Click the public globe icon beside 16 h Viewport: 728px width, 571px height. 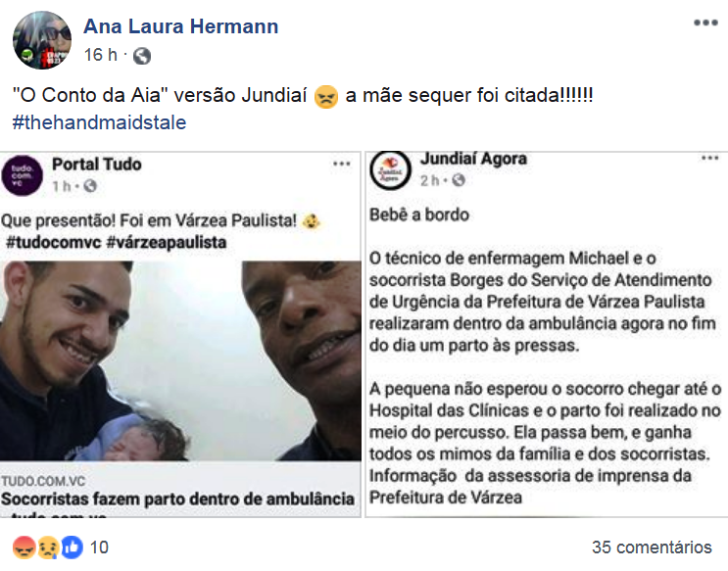pyautogui.click(x=142, y=56)
